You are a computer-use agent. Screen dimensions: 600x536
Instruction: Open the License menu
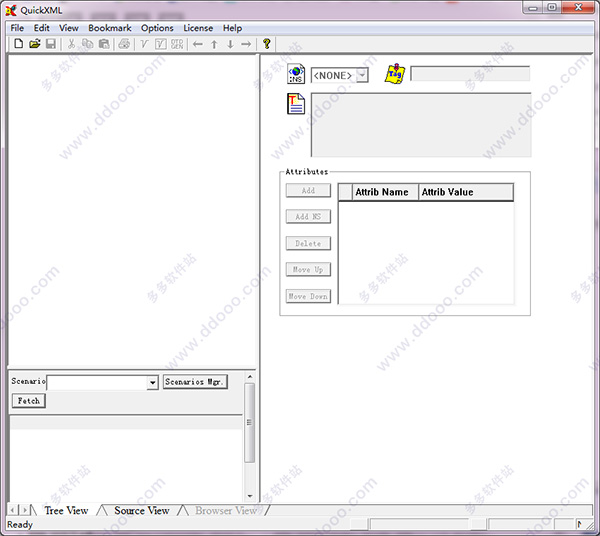click(x=198, y=28)
